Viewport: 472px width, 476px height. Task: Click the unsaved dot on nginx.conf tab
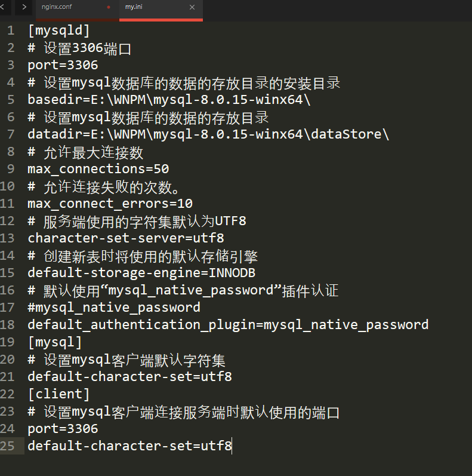[x=108, y=7]
